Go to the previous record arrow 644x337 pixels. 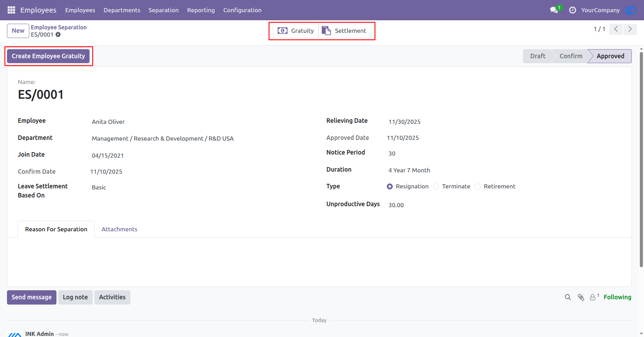(616, 29)
